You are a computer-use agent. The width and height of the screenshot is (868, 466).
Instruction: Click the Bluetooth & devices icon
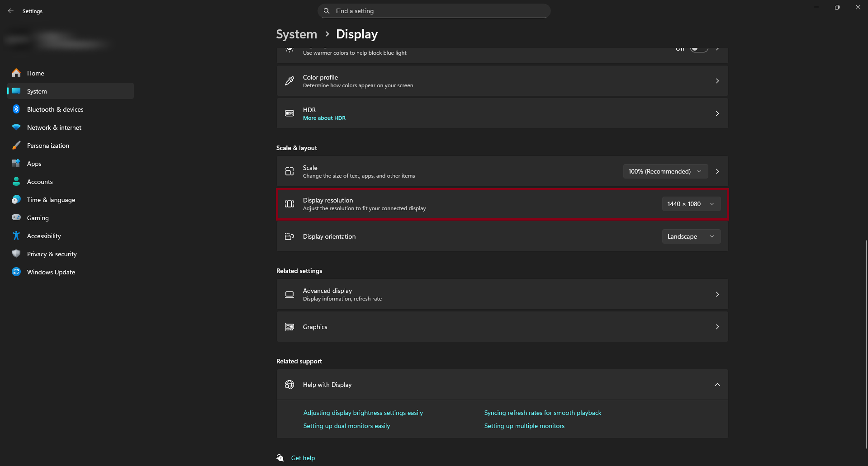[x=16, y=109]
